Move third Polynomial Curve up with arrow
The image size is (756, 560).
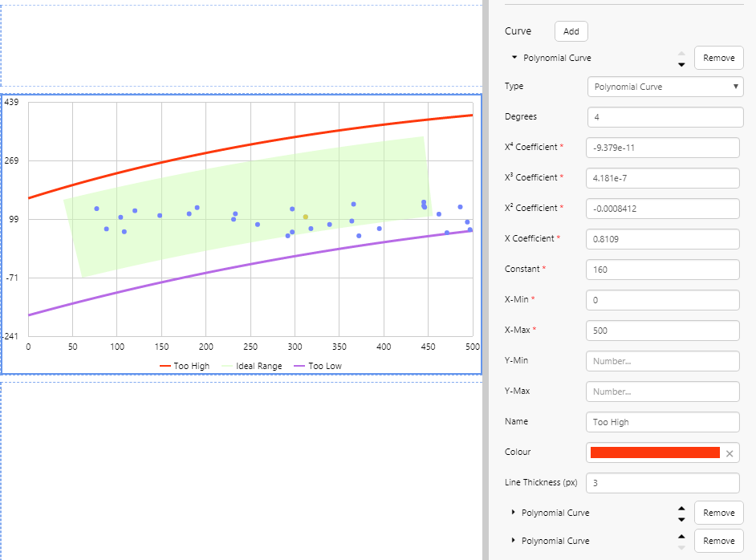681,536
